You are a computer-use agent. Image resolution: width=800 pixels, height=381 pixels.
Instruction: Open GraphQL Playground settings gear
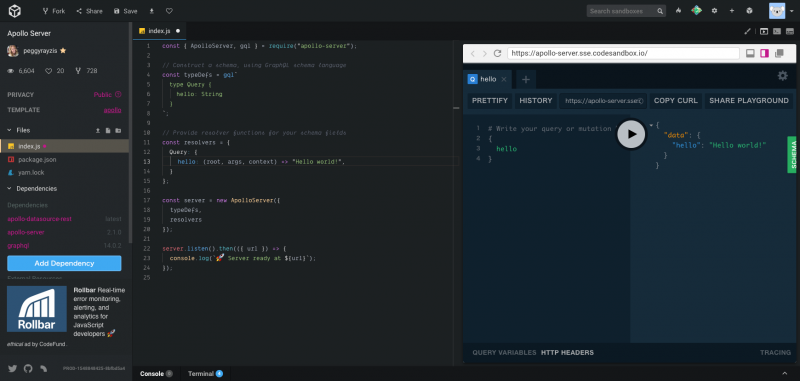tap(783, 76)
